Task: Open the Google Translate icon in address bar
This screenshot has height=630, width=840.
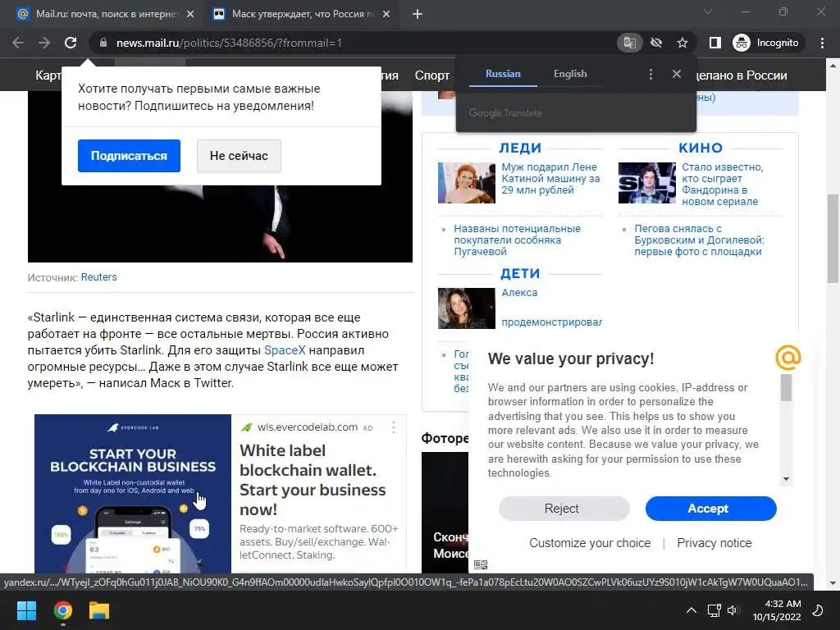Action: pyautogui.click(x=629, y=43)
